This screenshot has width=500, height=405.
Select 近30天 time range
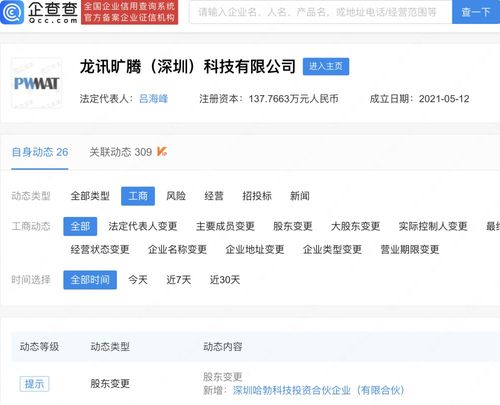(x=225, y=280)
